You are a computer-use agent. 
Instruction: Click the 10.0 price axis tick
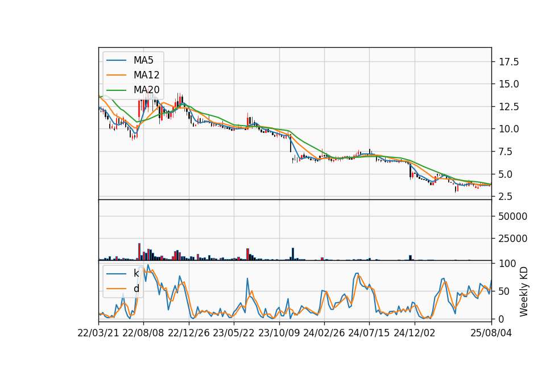click(x=508, y=129)
